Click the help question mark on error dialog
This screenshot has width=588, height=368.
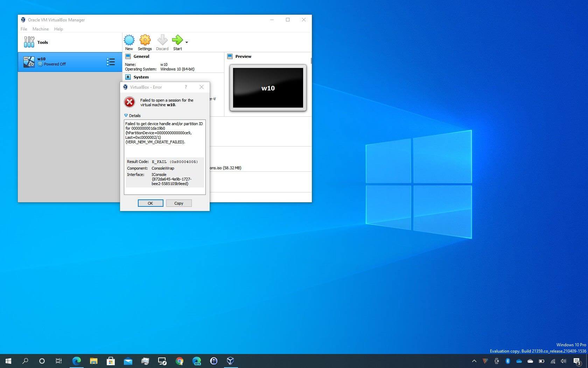click(x=185, y=87)
